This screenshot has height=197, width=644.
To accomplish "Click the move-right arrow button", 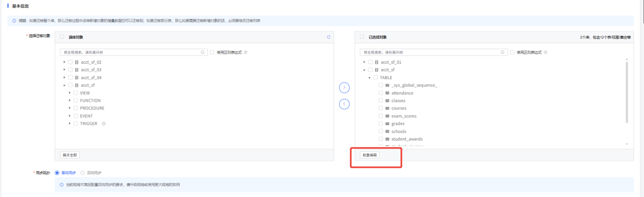I will 344,88.
